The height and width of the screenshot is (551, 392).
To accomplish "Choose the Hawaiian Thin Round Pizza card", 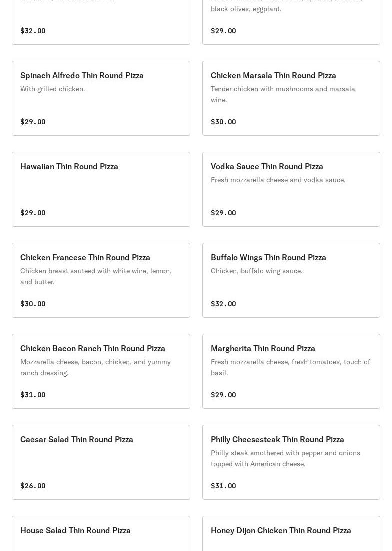I will 69,166.
